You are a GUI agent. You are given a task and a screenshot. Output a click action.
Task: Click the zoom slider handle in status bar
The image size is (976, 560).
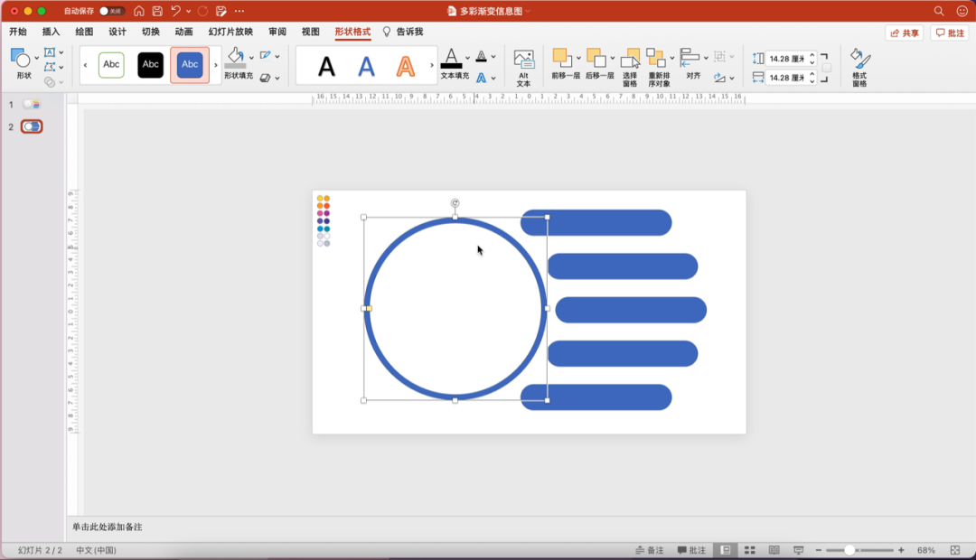849,550
